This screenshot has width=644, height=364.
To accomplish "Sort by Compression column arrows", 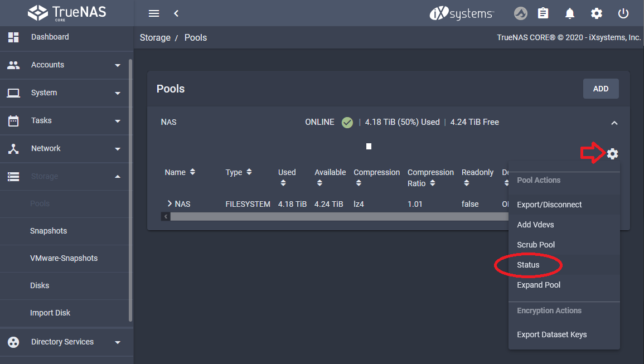I will pyautogui.click(x=359, y=183).
